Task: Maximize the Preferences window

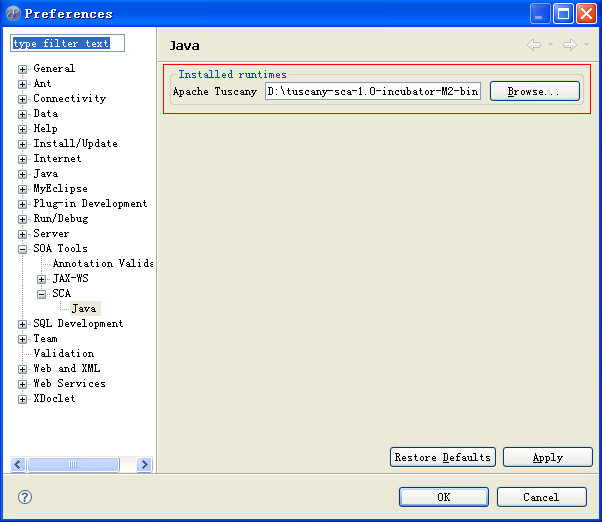Action: [563, 14]
